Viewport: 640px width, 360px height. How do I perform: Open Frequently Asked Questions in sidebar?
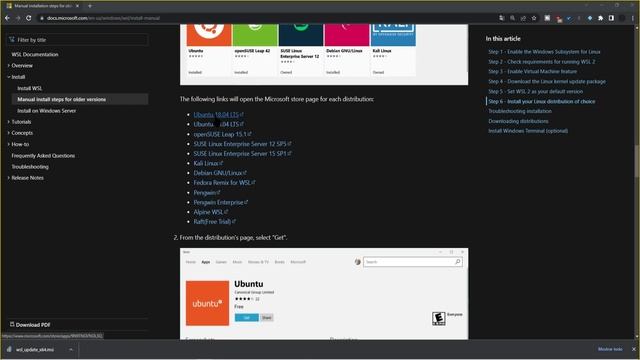[x=43, y=156]
